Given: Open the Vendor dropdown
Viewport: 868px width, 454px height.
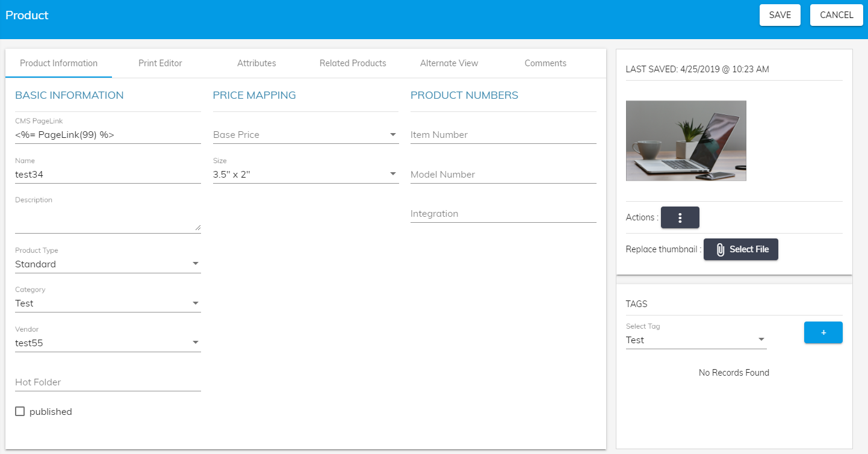Looking at the screenshot, I should click(108, 343).
